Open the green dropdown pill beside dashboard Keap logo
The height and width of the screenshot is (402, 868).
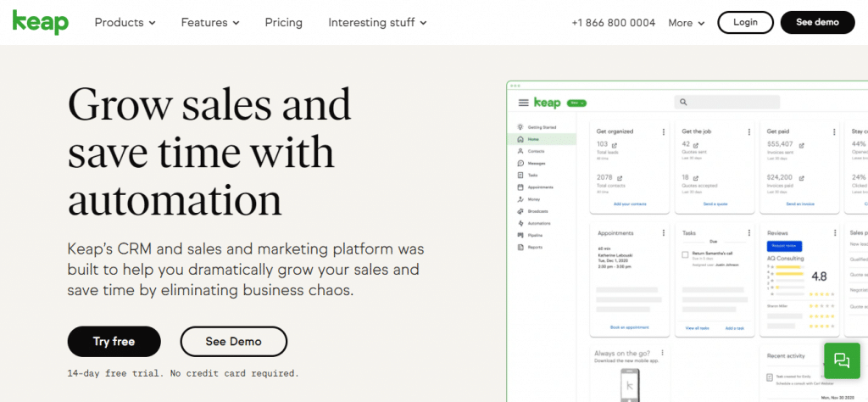coord(576,103)
